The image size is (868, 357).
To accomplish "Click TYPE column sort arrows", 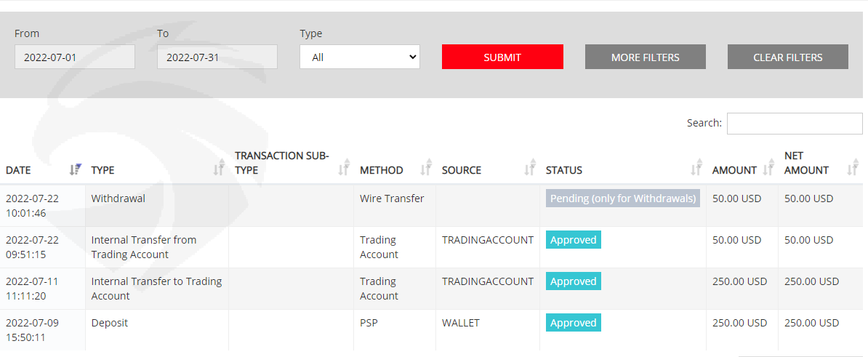I will tap(219, 167).
